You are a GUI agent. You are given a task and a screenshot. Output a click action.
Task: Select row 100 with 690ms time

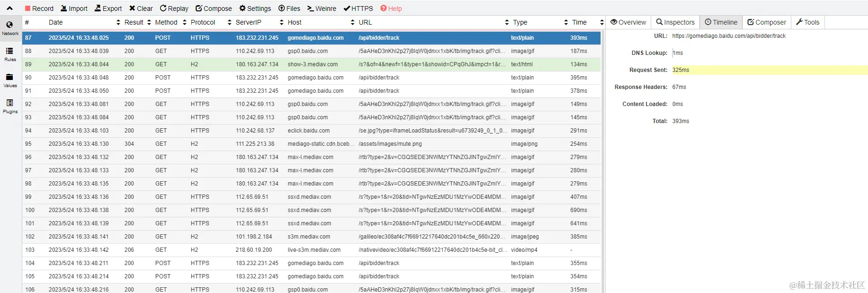coord(311,210)
